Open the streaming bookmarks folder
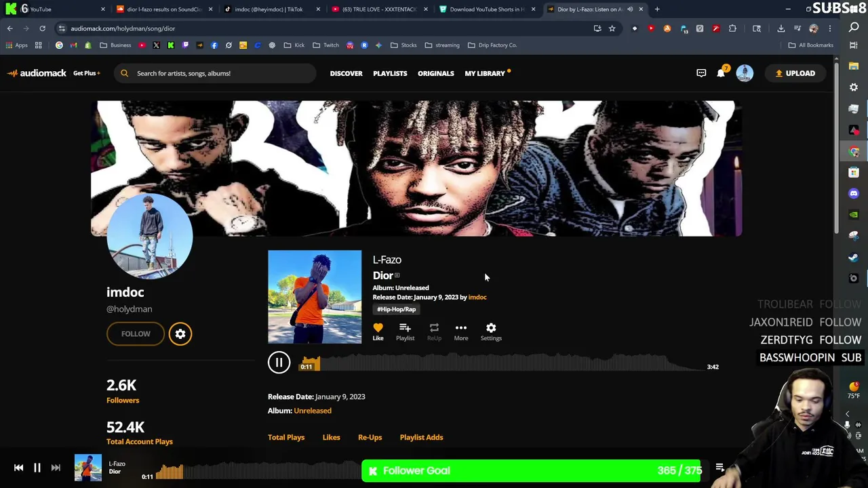The width and height of the screenshot is (868, 488). [442, 45]
